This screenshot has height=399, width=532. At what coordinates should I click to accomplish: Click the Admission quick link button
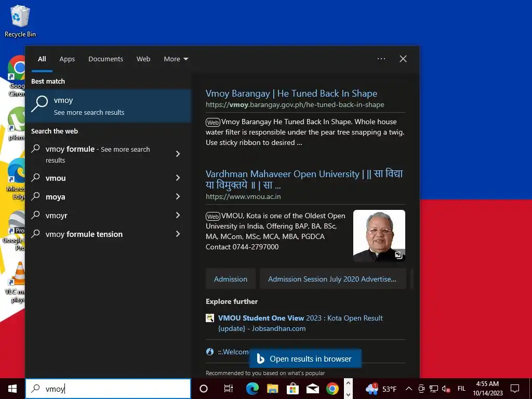pyautogui.click(x=230, y=279)
